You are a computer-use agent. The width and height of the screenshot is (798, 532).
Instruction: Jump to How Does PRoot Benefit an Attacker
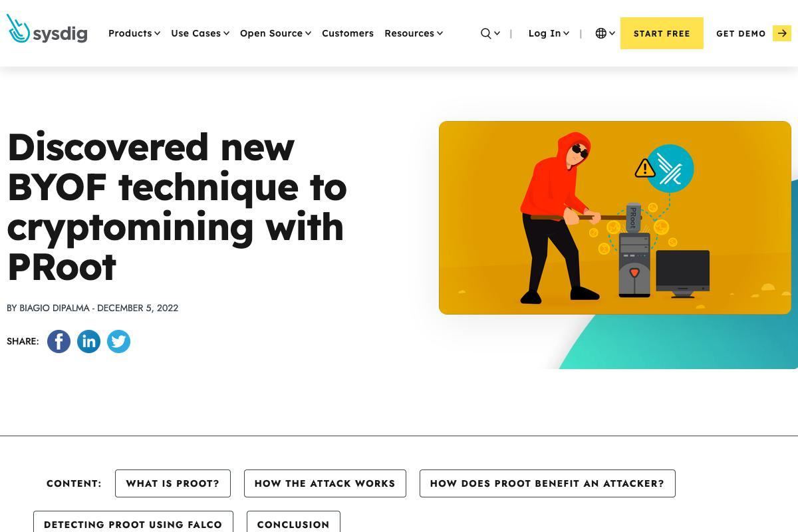click(x=547, y=483)
